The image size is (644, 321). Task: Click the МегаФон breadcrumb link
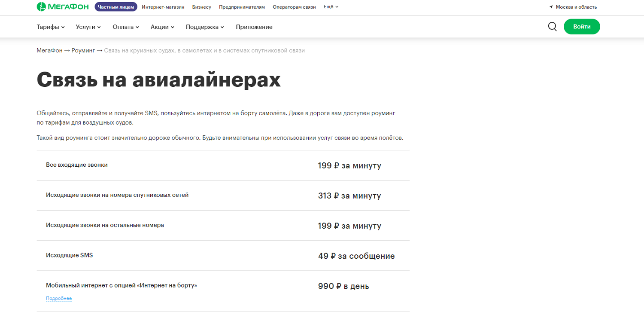tap(49, 50)
